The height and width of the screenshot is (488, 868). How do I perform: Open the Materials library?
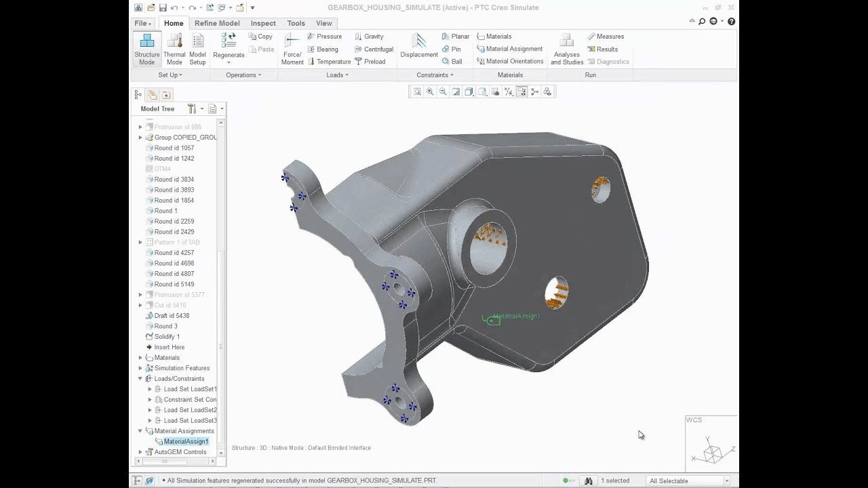click(x=494, y=37)
